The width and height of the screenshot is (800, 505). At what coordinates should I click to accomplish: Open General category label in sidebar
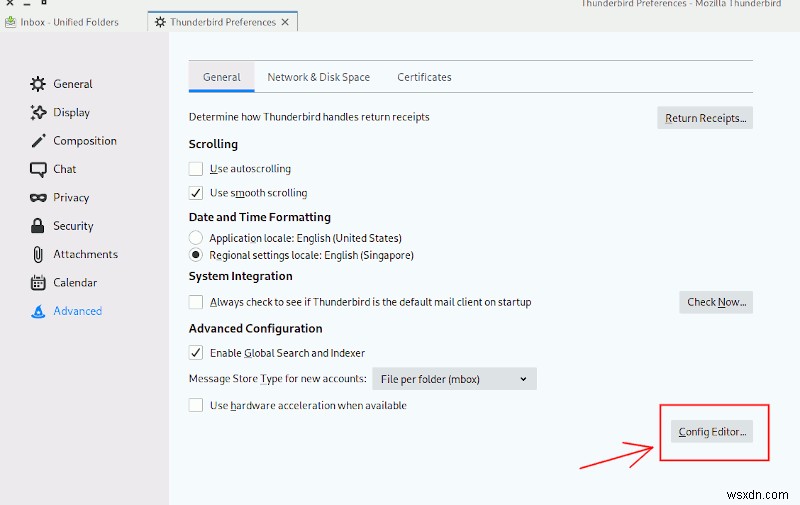(73, 84)
